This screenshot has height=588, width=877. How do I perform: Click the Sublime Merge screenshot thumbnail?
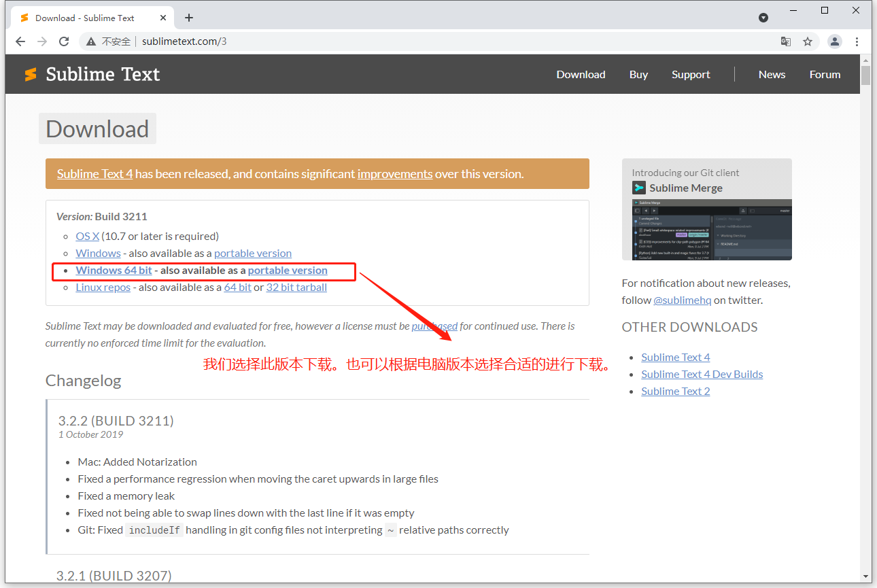pos(706,230)
